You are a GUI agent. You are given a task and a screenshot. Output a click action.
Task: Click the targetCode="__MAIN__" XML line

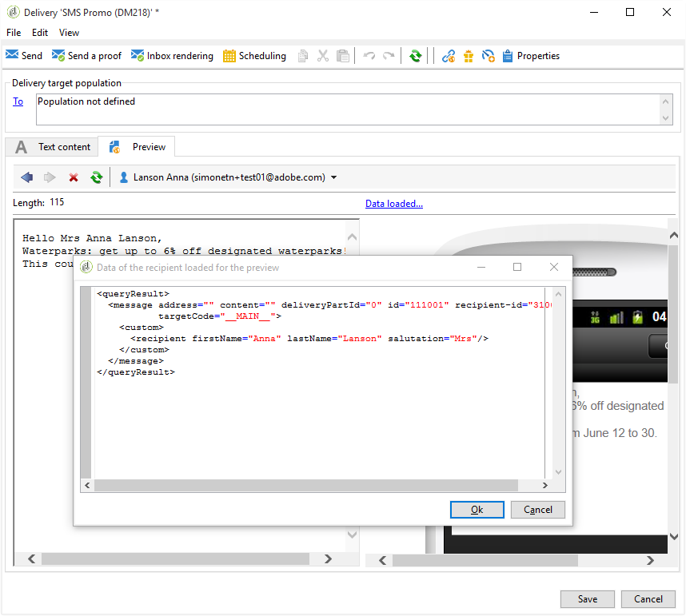pos(220,316)
